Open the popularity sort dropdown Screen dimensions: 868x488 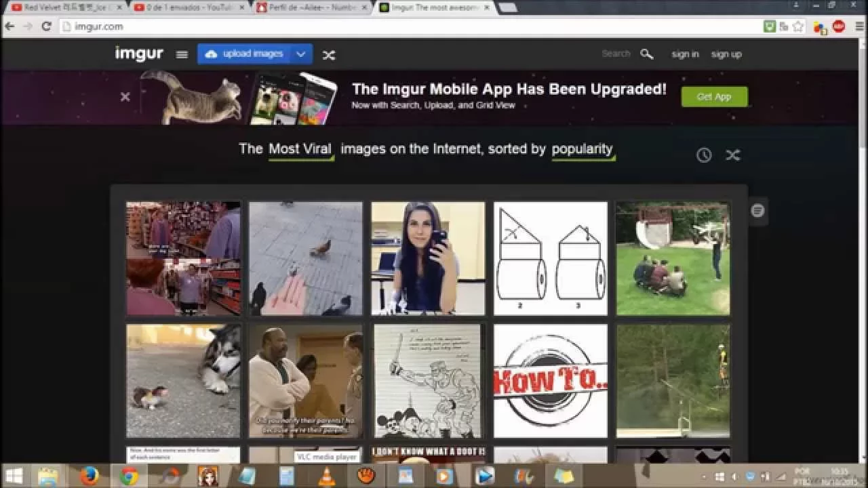tap(583, 150)
